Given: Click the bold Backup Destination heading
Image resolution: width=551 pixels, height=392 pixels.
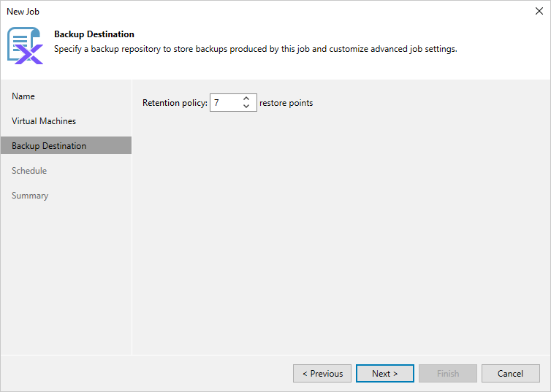Looking at the screenshot, I should tap(94, 34).
